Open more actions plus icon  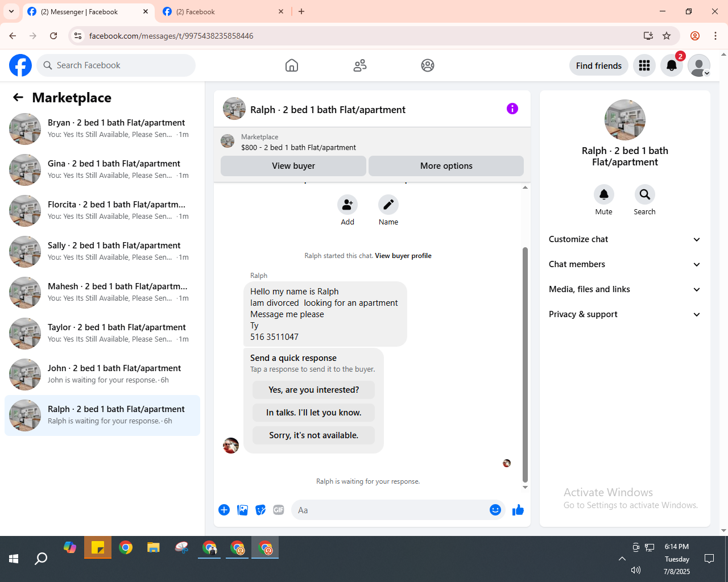[224, 510]
